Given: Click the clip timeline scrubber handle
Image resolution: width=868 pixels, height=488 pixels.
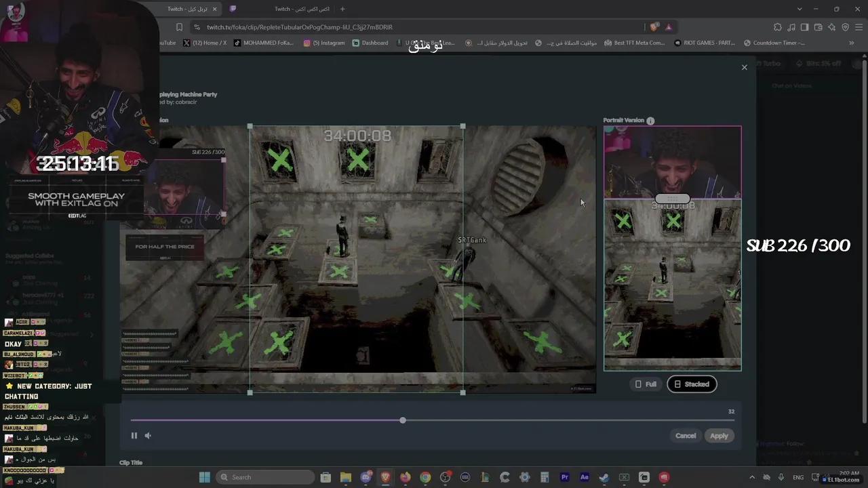Looking at the screenshot, I should click(x=403, y=420).
